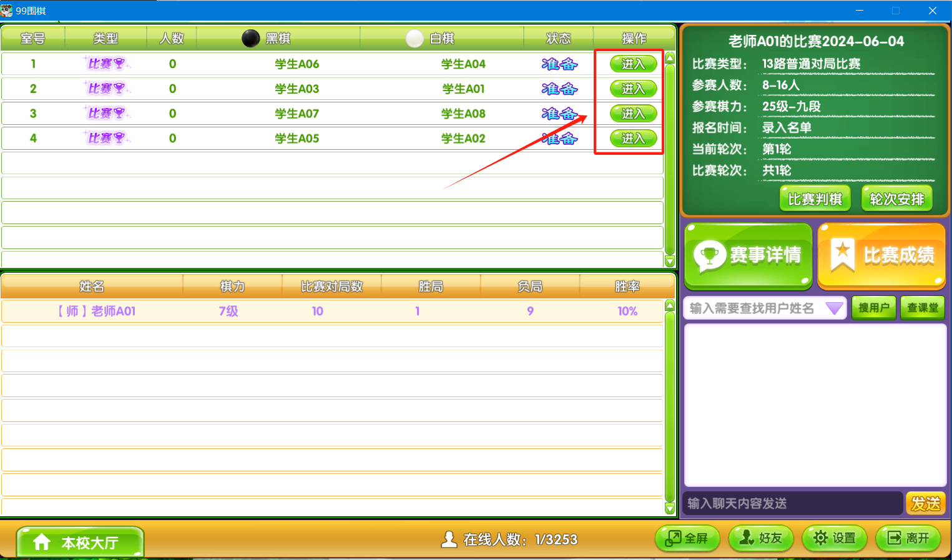Viewport: 952px width, 560px height.
Task: Enter room 3 with 学生A07
Action: pos(633,114)
